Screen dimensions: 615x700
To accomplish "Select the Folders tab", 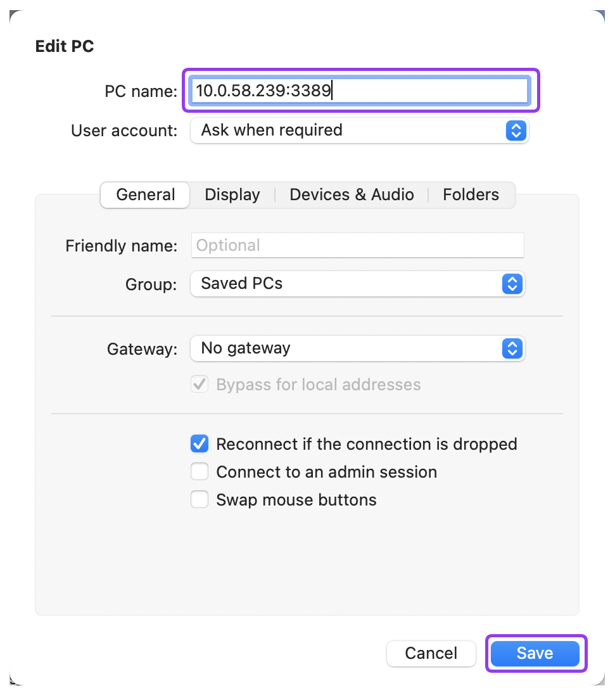I will pos(471,194).
